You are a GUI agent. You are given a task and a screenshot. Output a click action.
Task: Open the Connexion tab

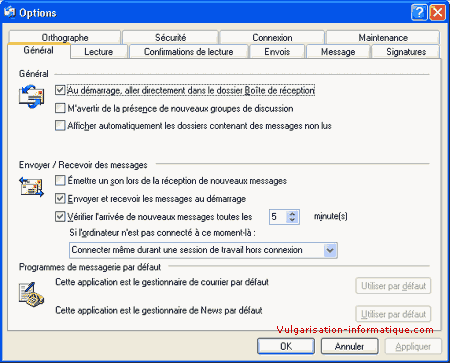tap(272, 37)
